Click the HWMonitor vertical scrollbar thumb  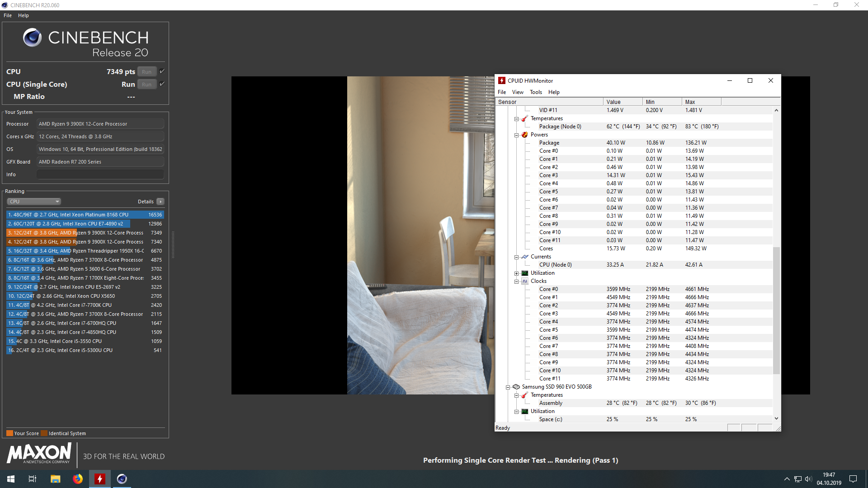776,310
